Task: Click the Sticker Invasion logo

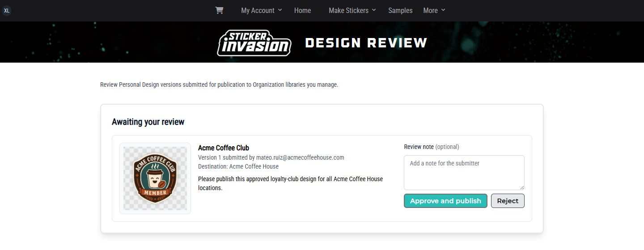Action: pyautogui.click(x=254, y=43)
